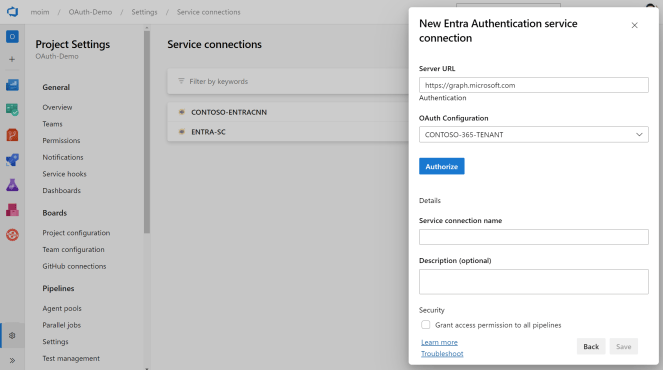Open Teams settings
This screenshot has height=370, width=663.
click(x=52, y=124)
